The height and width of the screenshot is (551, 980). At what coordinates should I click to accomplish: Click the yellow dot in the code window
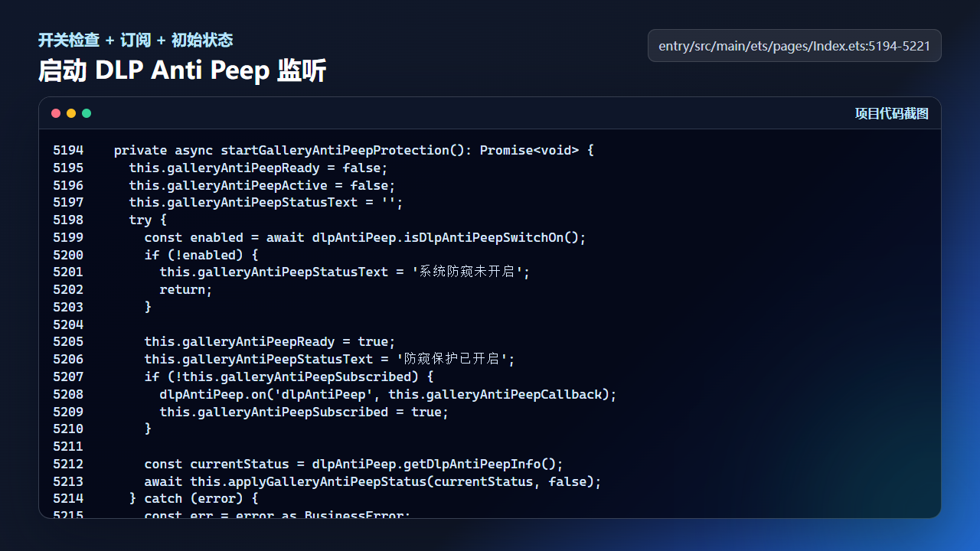point(71,113)
